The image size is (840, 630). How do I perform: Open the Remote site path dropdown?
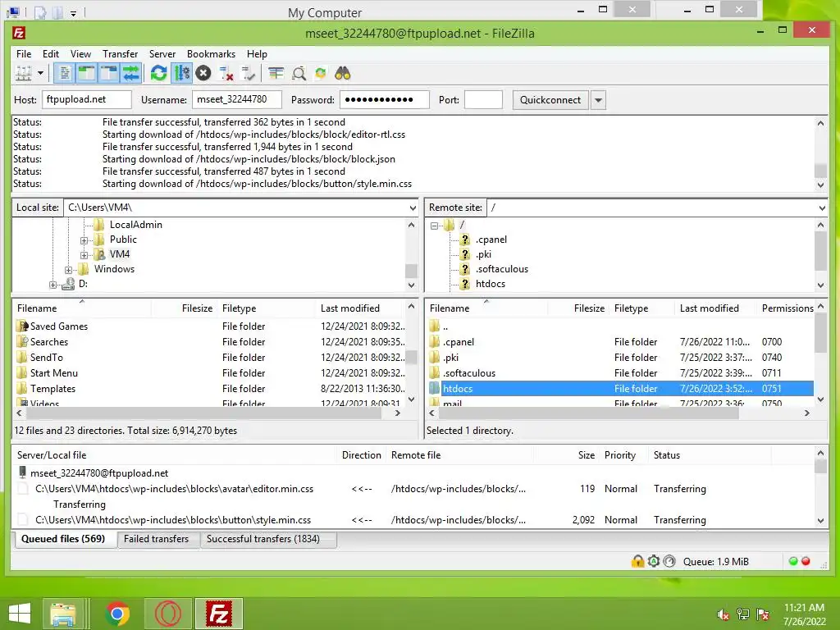(x=822, y=208)
